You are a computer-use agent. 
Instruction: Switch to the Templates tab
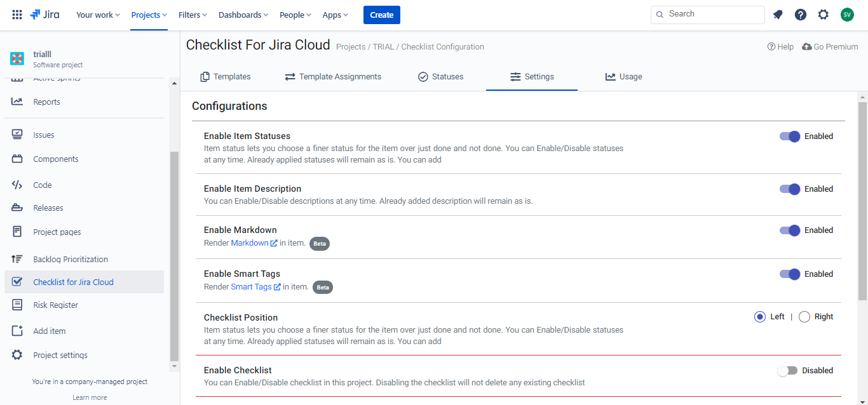(x=226, y=77)
